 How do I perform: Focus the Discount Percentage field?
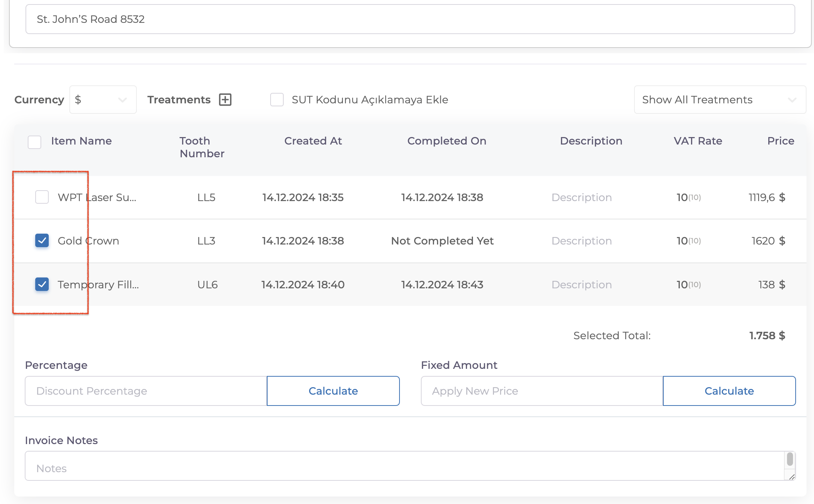(x=146, y=391)
